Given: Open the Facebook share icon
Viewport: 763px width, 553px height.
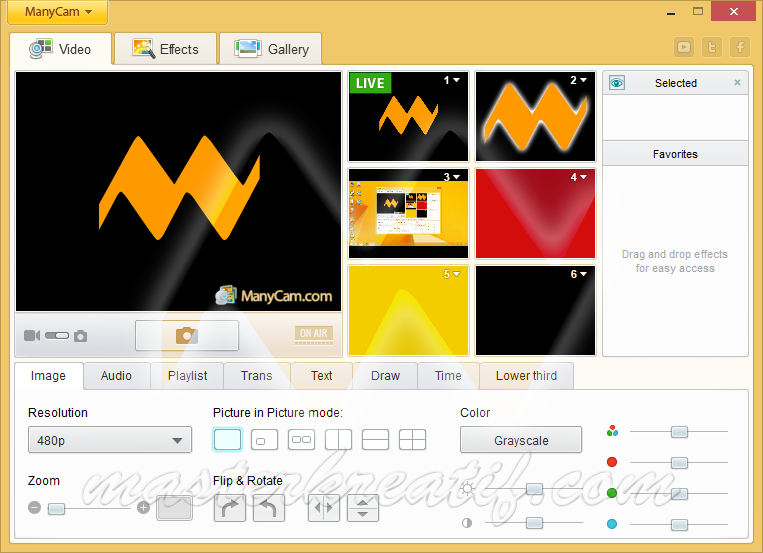Looking at the screenshot, I should pyautogui.click(x=740, y=47).
